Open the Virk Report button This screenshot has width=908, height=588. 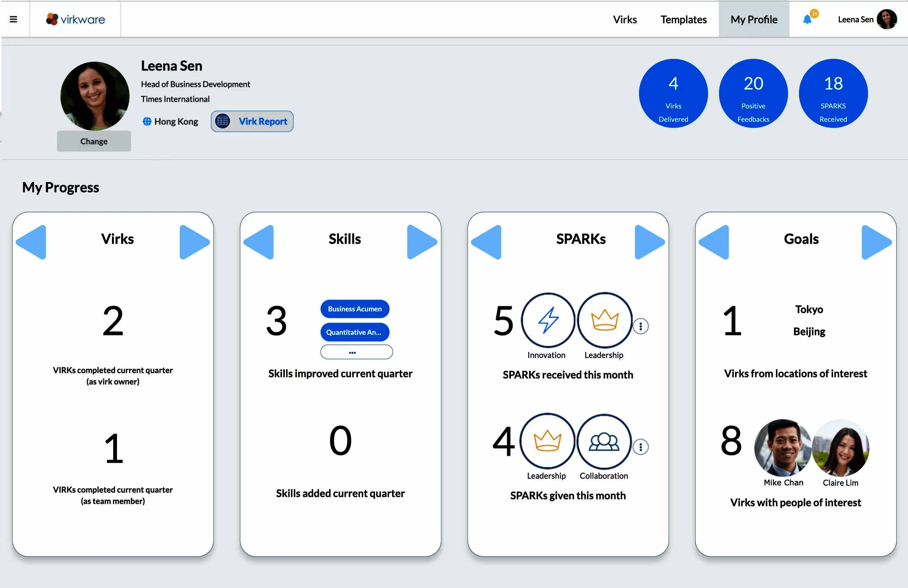click(252, 121)
